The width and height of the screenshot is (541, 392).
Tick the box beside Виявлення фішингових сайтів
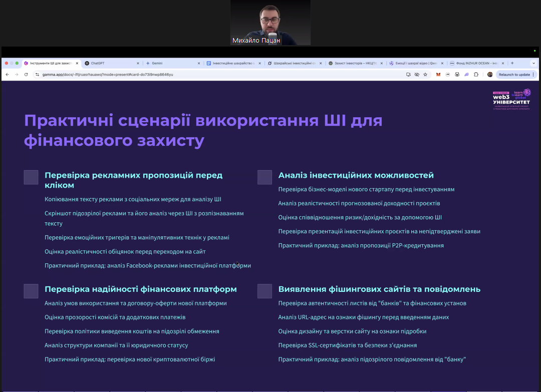tap(264, 291)
